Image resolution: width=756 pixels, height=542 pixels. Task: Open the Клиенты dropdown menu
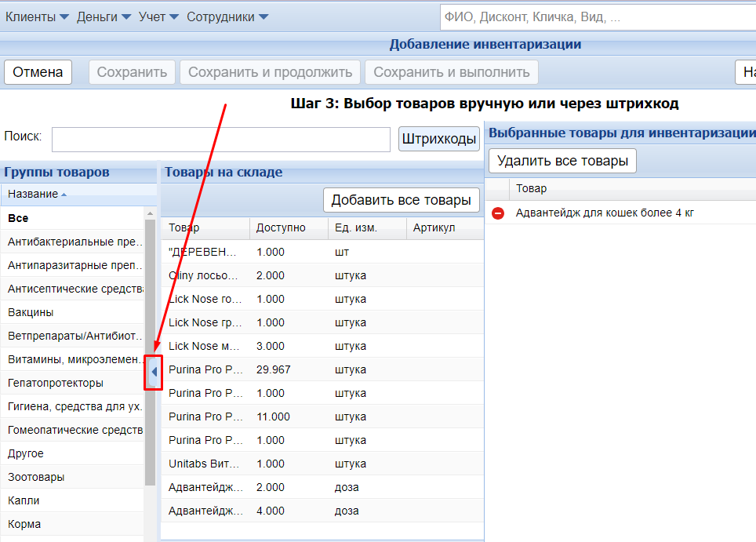[x=37, y=16]
